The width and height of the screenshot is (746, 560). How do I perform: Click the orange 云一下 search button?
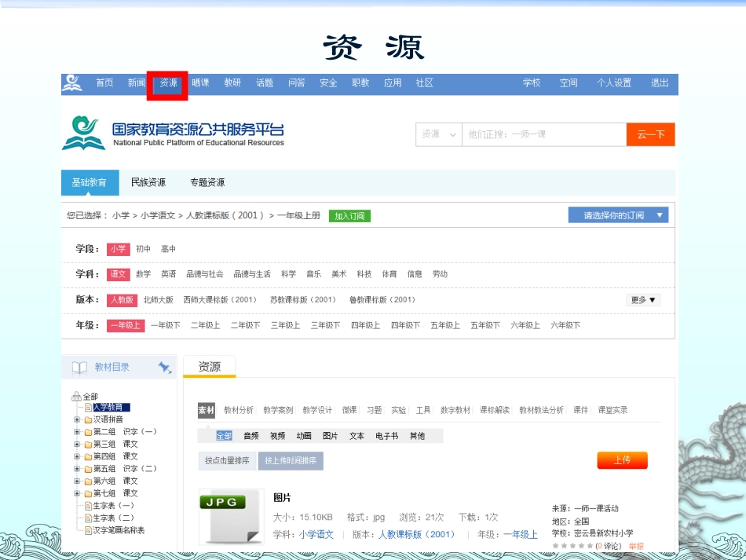(x=650, y=134)
